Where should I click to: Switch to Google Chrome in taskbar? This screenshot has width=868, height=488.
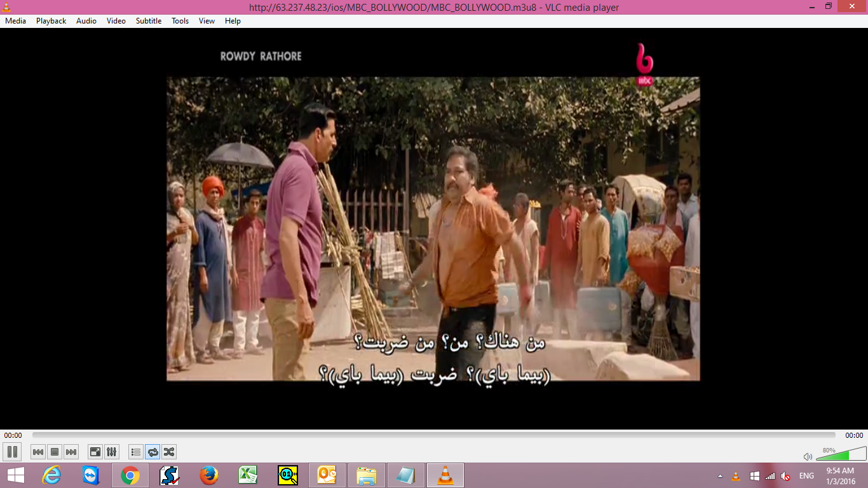[130, 475]
